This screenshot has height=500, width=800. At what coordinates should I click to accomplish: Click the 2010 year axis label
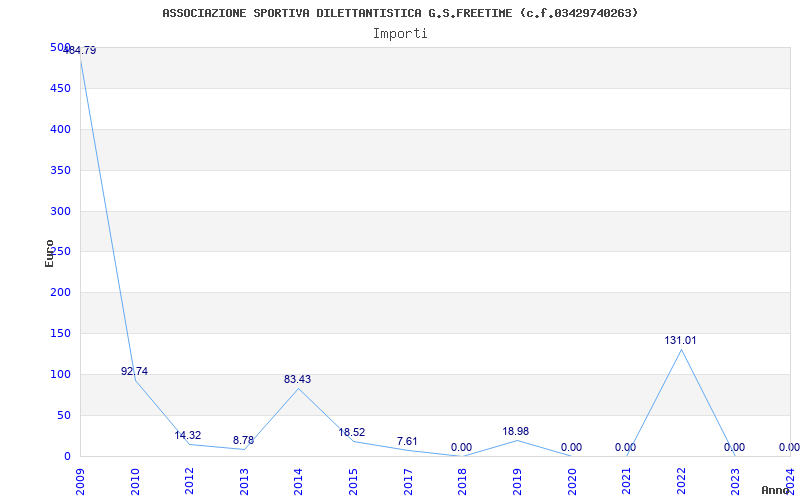(135, 482)
